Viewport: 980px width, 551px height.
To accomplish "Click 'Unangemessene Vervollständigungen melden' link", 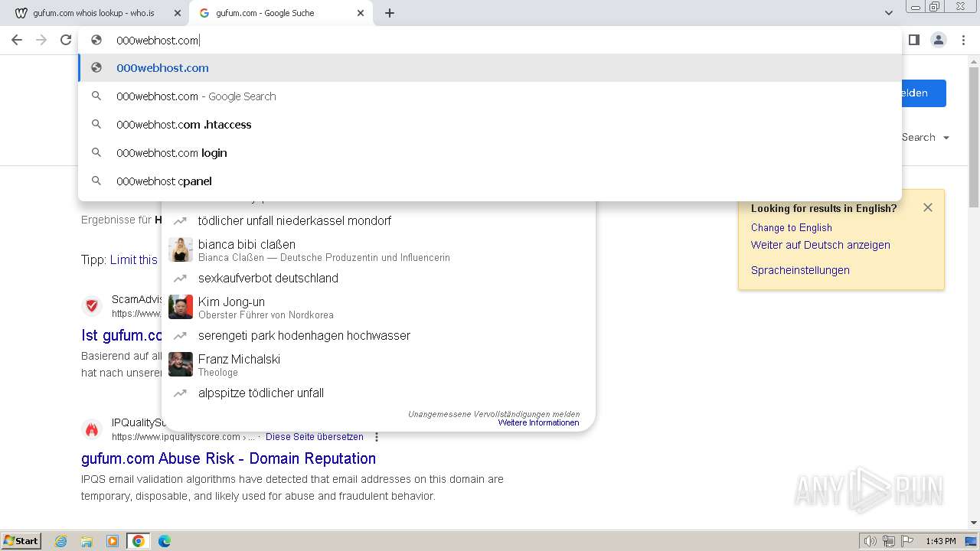I will coord(494,414).
